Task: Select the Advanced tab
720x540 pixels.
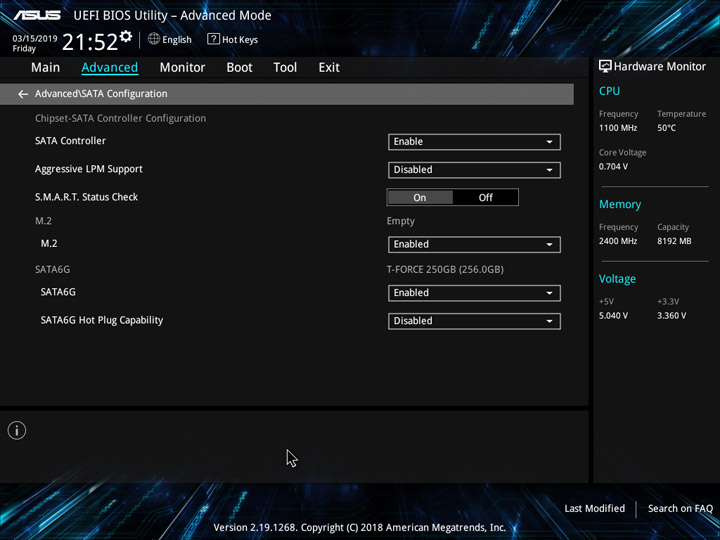Action: click(110, 68)
